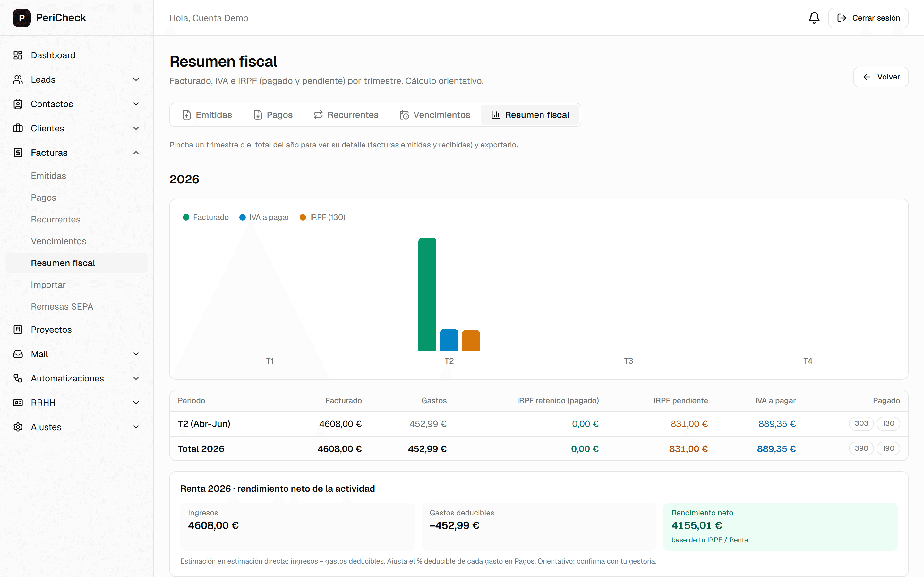The height and width of the screenshot is (577, 924).
Task: Expand the Leads menu chevron
Action: click(x=136, y=80)
